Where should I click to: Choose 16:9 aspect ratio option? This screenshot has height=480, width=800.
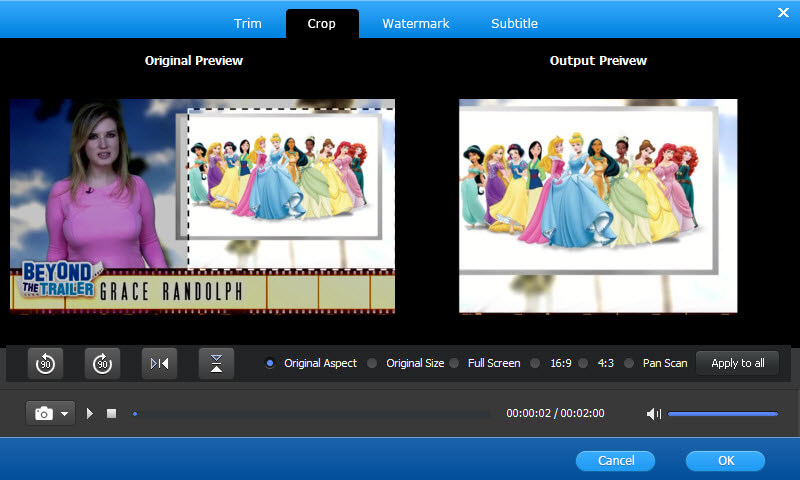point(535,363)
